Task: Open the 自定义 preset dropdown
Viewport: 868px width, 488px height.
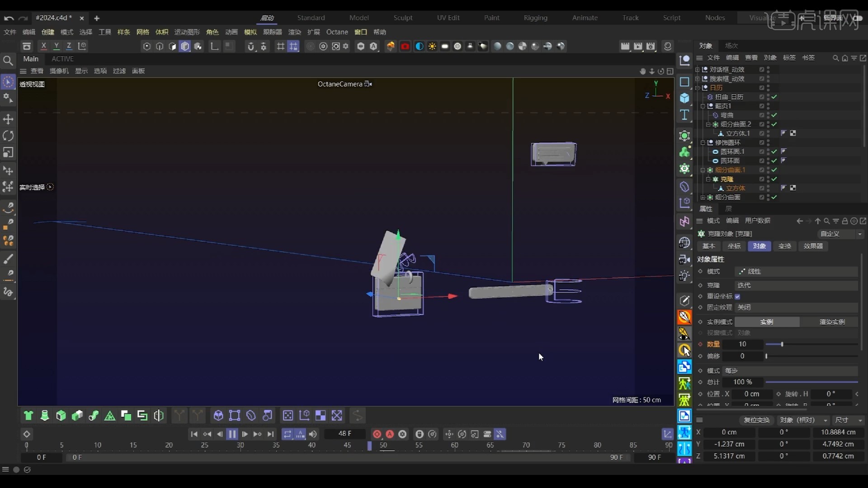Action: [840, 234]
